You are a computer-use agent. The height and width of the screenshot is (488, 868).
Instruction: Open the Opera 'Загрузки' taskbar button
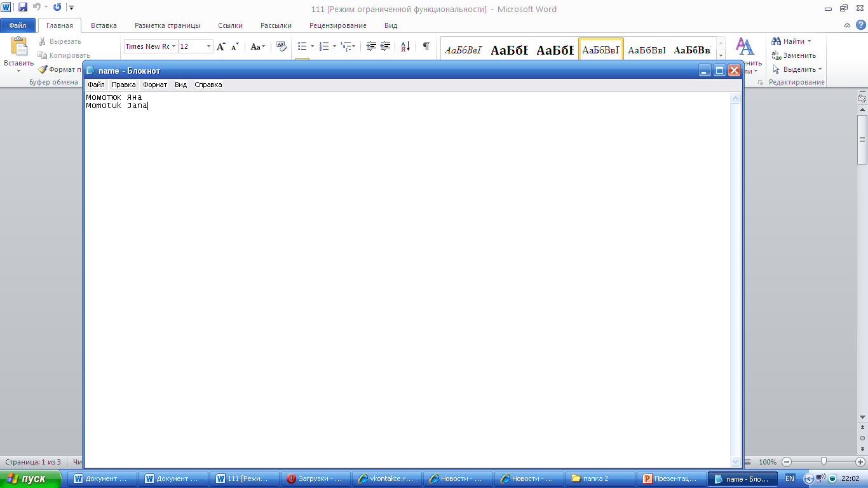click(x=315, y=478)
